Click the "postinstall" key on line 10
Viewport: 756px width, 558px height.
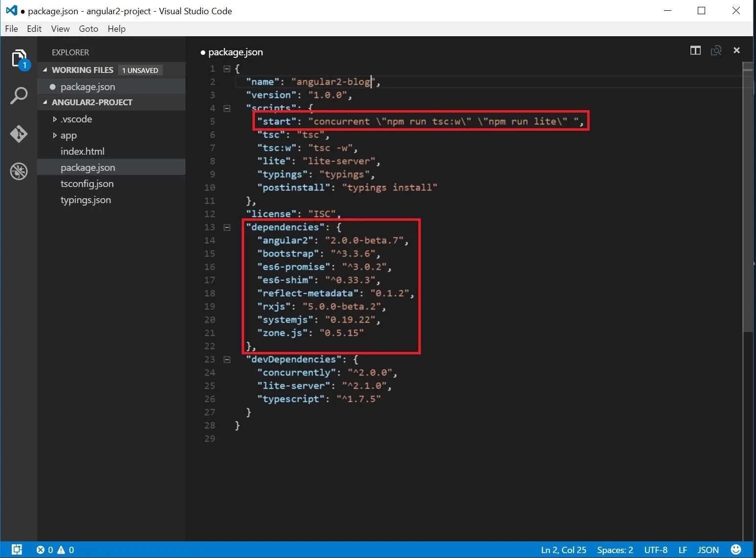coord(294,187)
